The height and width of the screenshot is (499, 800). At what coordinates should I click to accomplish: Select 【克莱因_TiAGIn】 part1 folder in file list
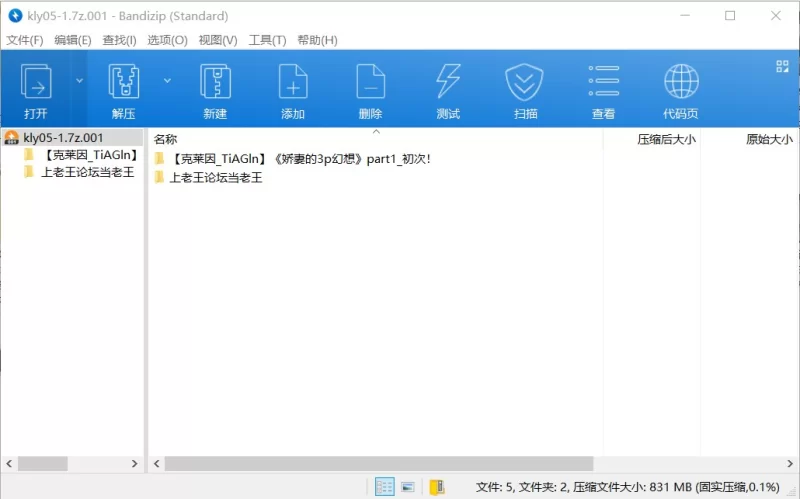[299, 159]
